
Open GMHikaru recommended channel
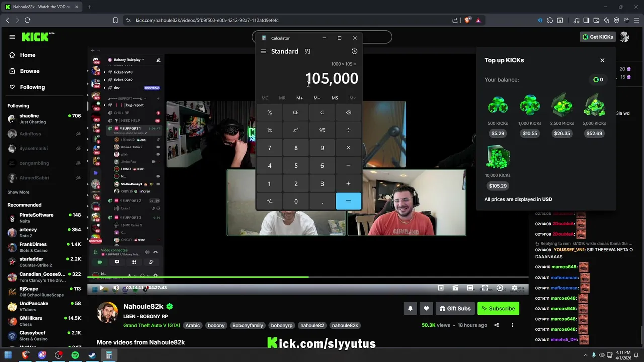[44, 321]
